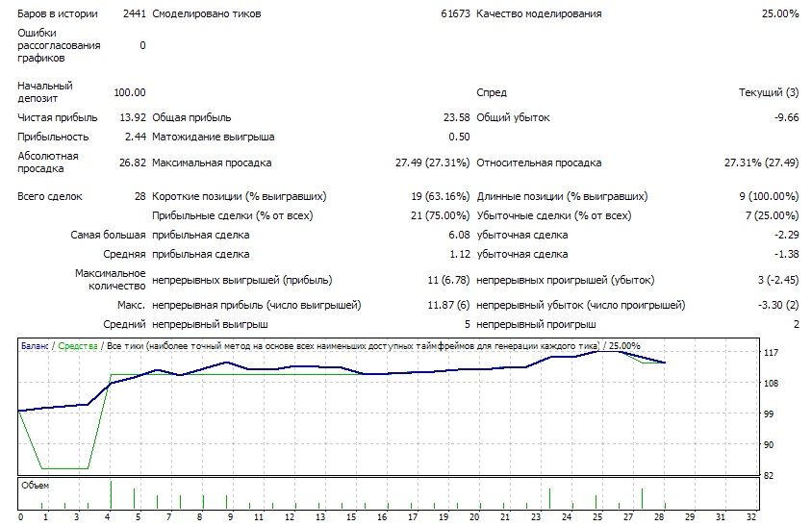
Task: Click the 'Смоделировано тиков' label
Action: 207,14
